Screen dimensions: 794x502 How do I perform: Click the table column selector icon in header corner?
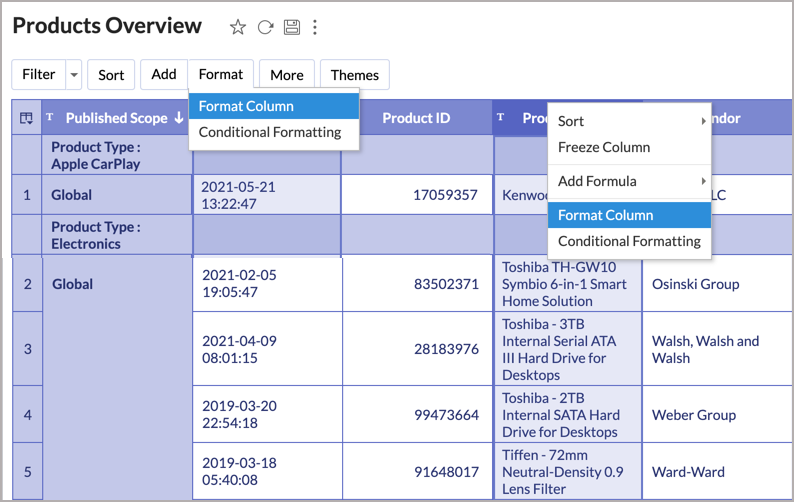[26, 118]
